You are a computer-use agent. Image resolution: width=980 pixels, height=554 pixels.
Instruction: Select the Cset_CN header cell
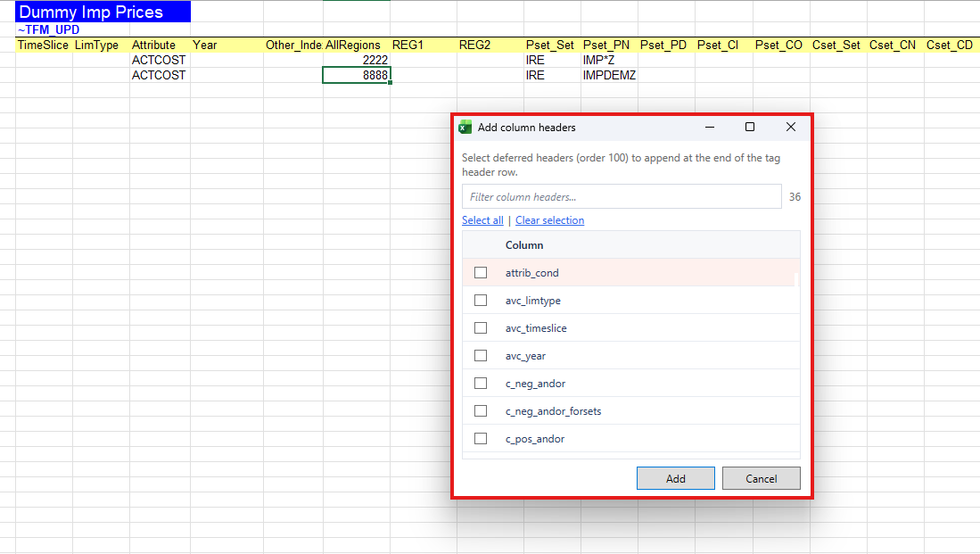[x=895, y=45]
